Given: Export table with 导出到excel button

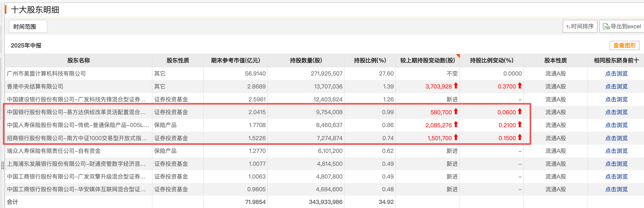Looking at the screenshot, I should click(622, 26).
